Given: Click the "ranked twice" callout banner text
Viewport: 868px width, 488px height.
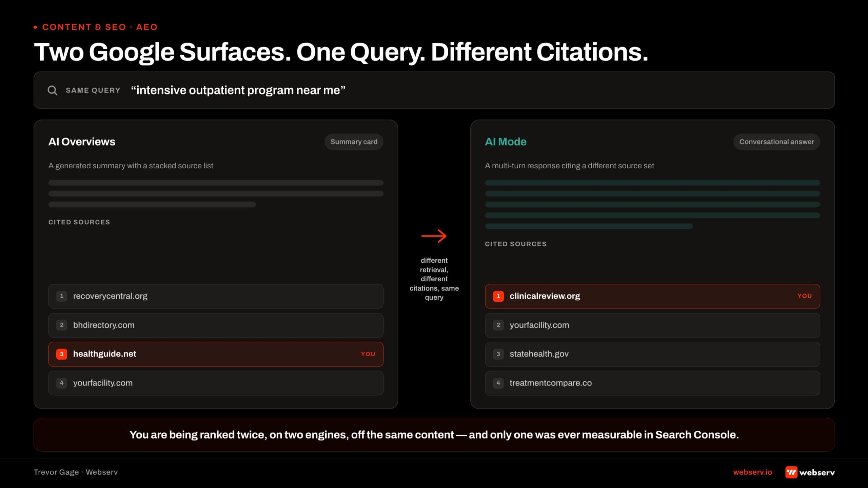Looking at the screenshot, I should tap(434, 435).
